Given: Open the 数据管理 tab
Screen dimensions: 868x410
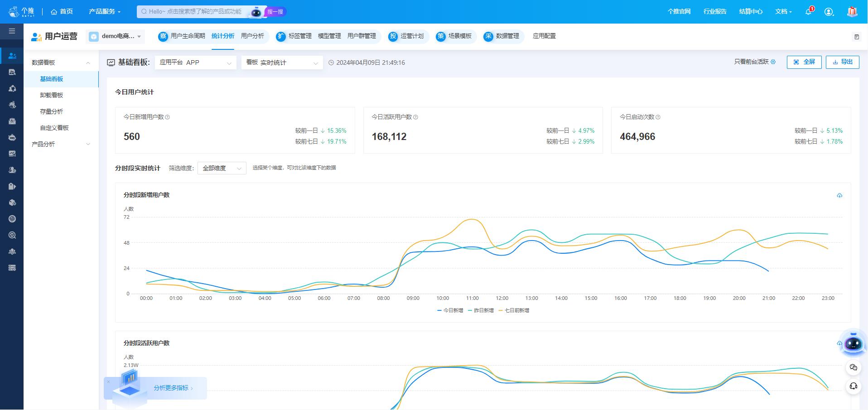Looking at the screenshot, I should point(507,36).
